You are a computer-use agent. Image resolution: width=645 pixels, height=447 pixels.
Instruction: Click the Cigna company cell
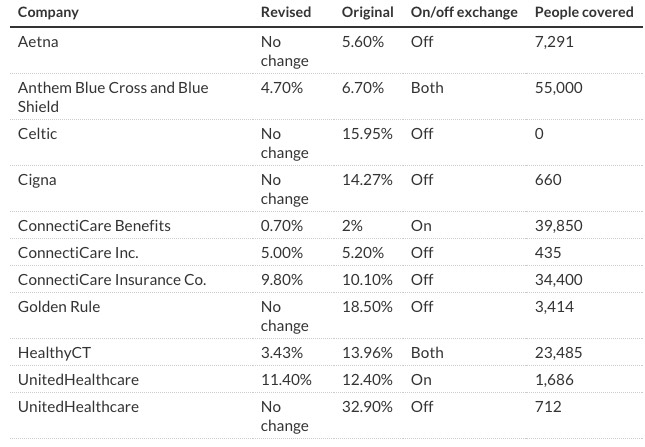pos(38,180)
